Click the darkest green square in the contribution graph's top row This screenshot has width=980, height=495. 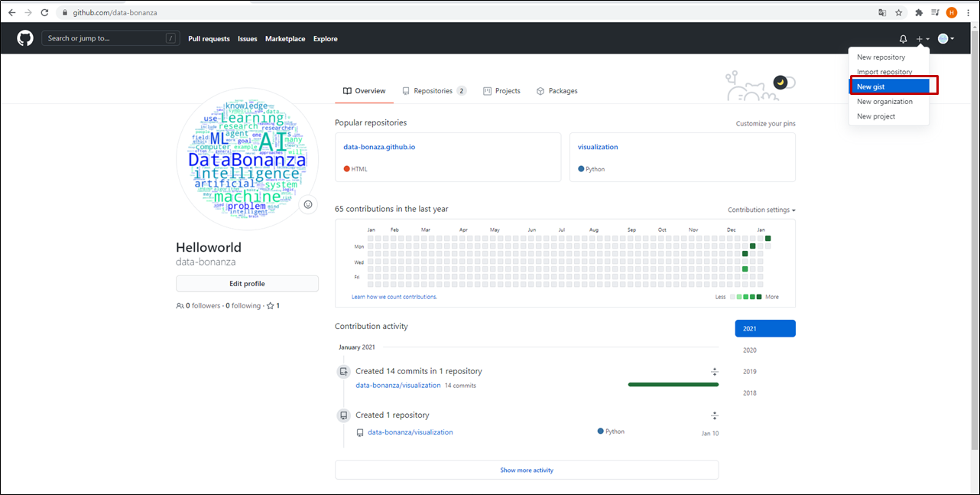tap(768, 239)
